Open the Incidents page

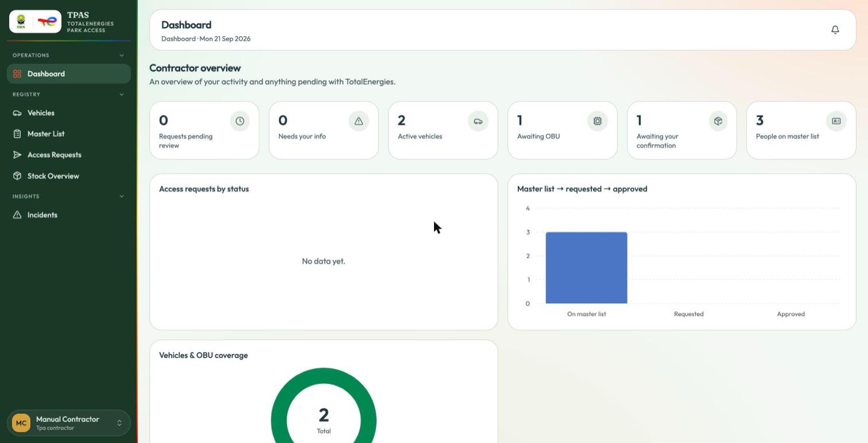coord(69,215)
